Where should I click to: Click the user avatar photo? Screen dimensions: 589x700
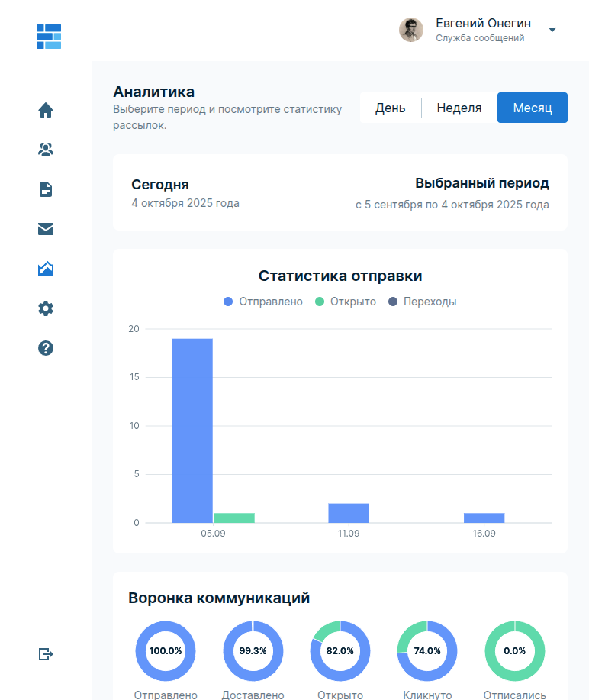point(411,31)
